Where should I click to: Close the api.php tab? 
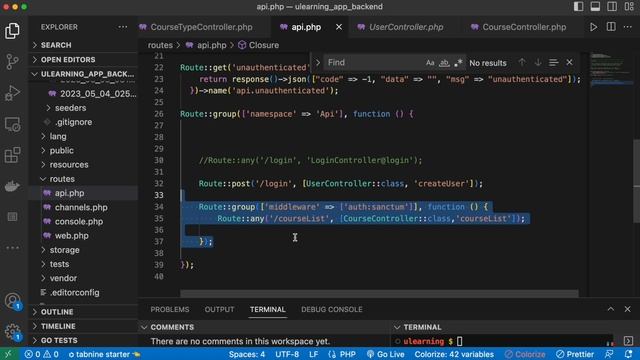[339, 27]
